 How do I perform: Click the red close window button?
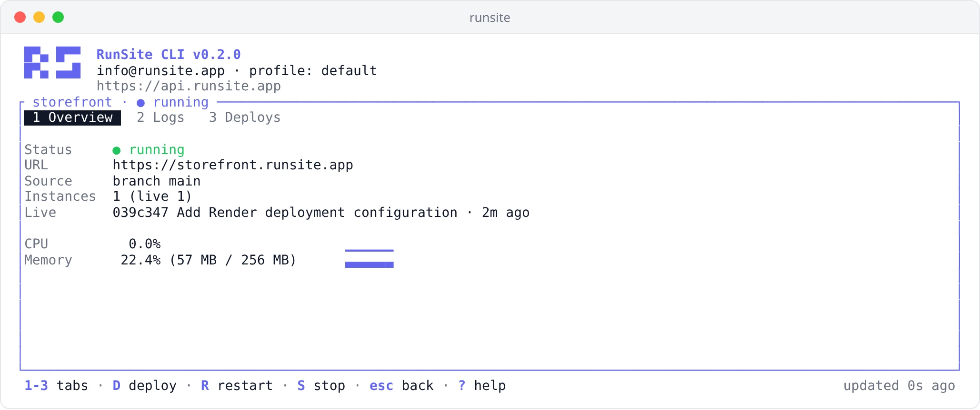[x=20, y=18]
